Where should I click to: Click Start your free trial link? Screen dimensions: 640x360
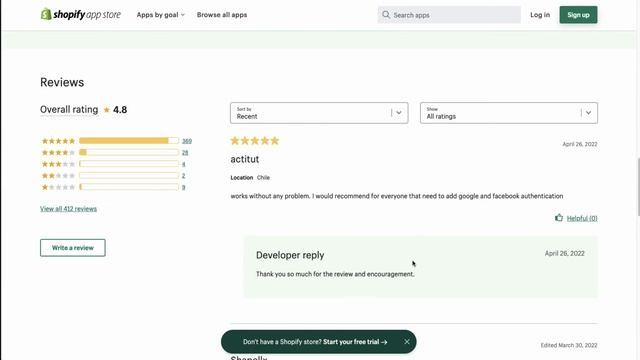coord(355,342)
